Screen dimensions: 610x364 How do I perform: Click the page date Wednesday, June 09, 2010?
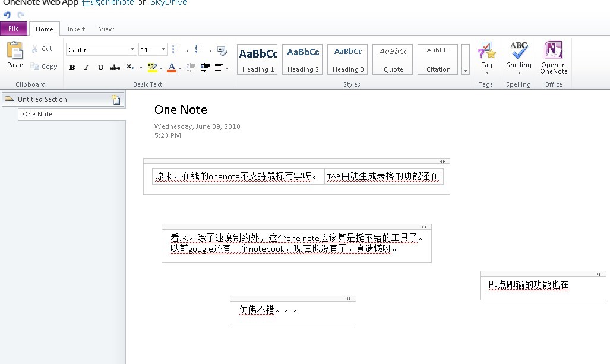[197, 126]
